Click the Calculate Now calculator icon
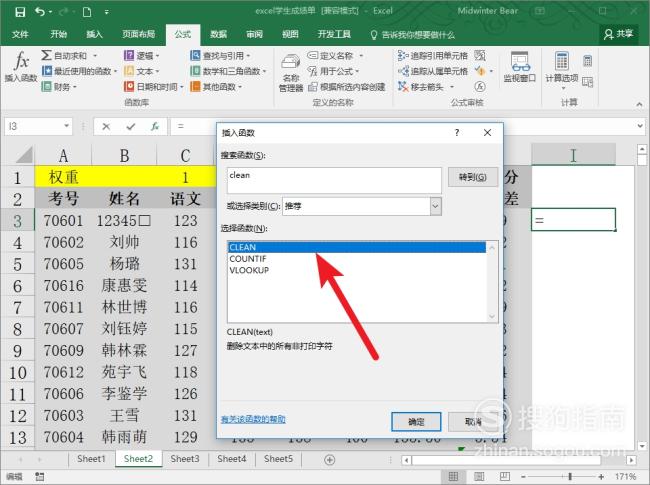This screenshot has height=485, width=650. pos(587,61)
